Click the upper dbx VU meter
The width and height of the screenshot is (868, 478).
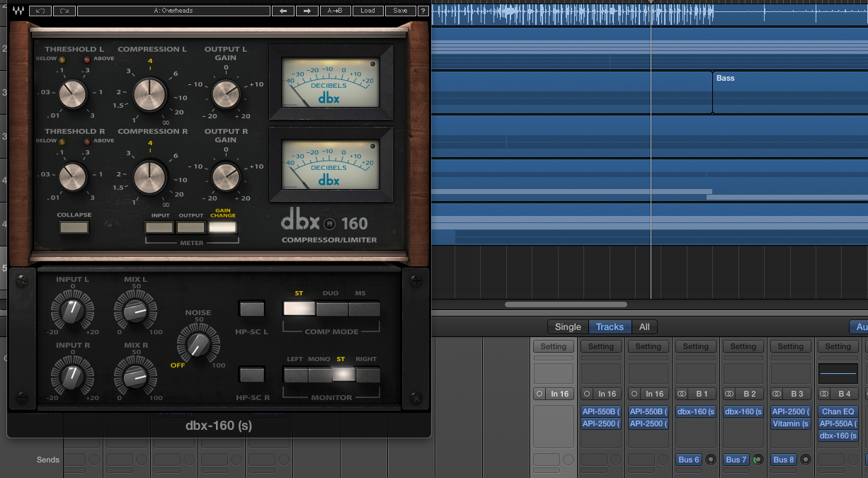point(330,82)
